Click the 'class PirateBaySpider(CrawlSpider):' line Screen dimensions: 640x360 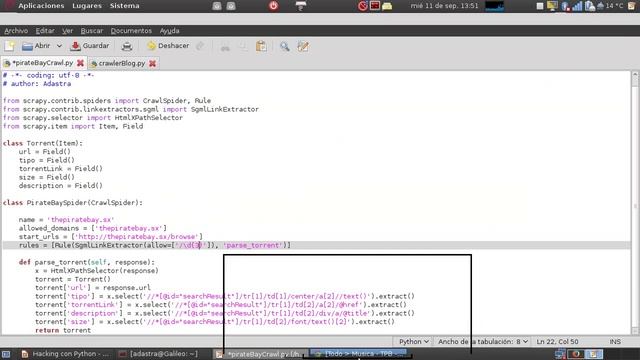tap(73, 203)
